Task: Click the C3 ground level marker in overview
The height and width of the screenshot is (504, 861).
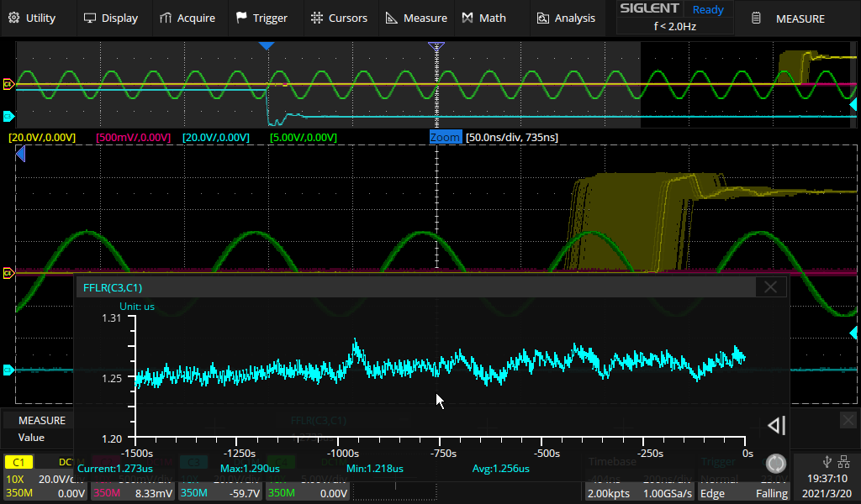Action: (8, 116)
